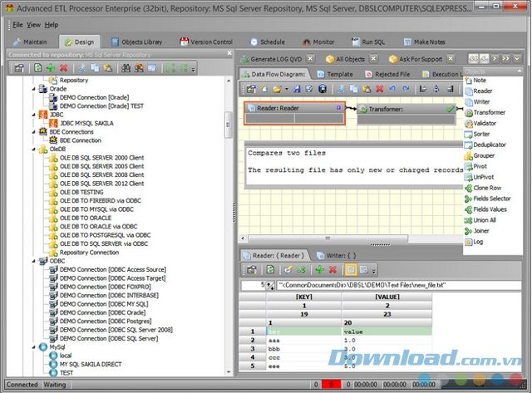This screenshot has height=393, width=532.
Task: Click the undo arrow in diagram toolbar
Action: coord(395,88)
